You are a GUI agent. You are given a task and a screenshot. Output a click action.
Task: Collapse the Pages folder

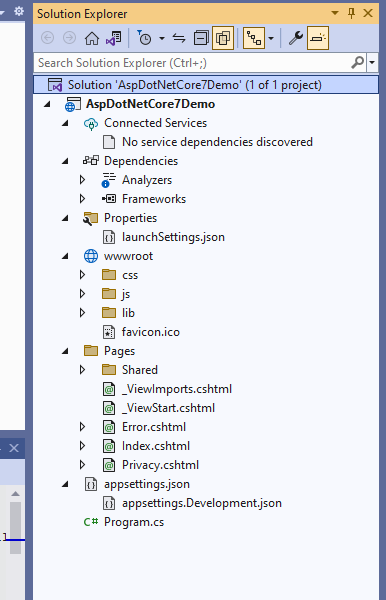point(65,351)
